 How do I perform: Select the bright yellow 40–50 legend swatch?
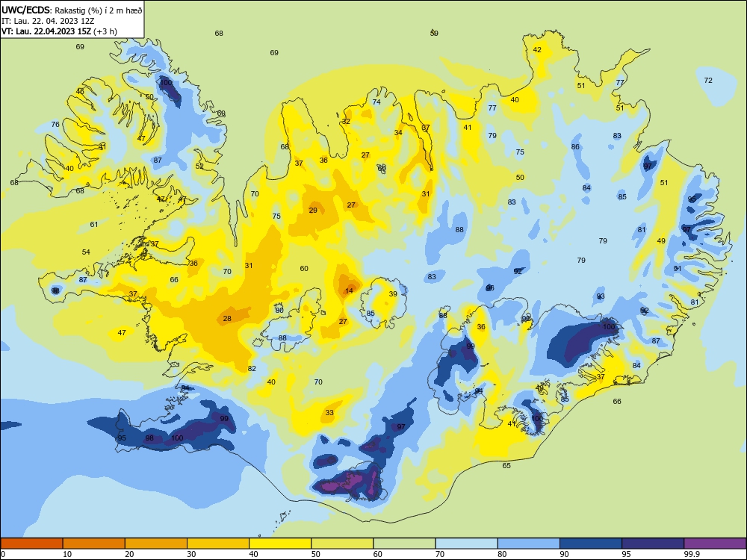click(280, 544)
